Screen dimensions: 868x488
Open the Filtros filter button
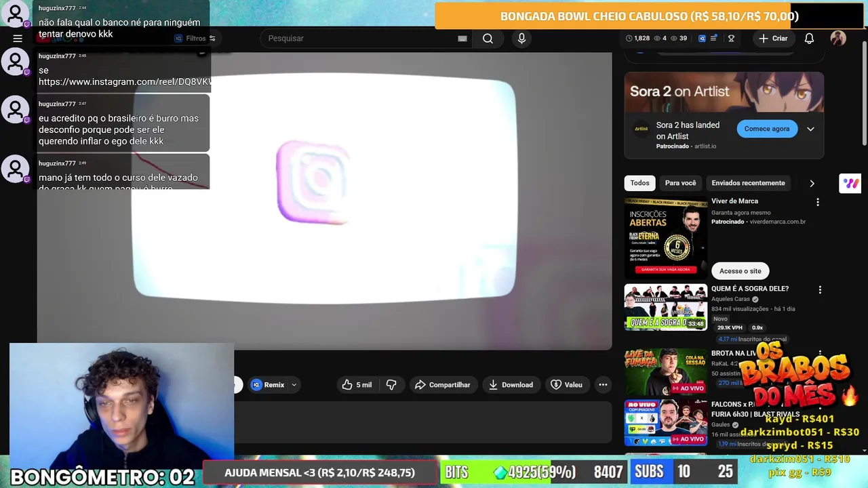[x=195, y=39]
